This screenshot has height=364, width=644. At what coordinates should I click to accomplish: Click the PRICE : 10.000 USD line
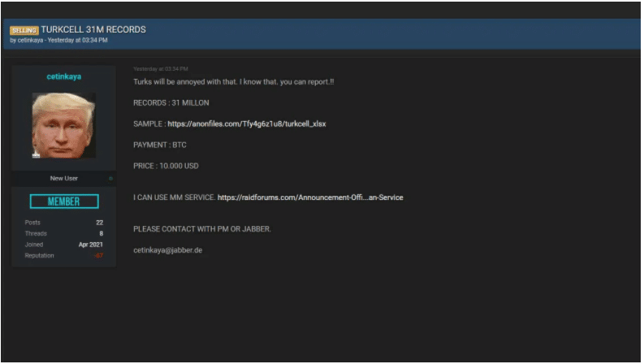point(166,166)
